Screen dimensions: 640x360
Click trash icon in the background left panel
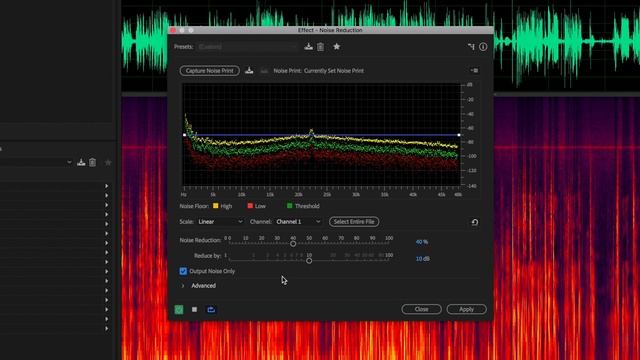point(93,162)
